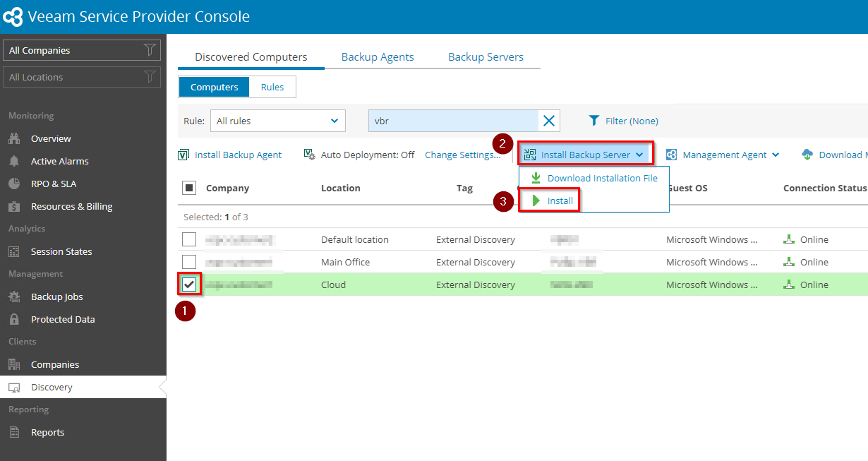868x461 pixels.
Task: Open the All Locations dropdown
Action: pyautogui.click(x=82, y=77)
